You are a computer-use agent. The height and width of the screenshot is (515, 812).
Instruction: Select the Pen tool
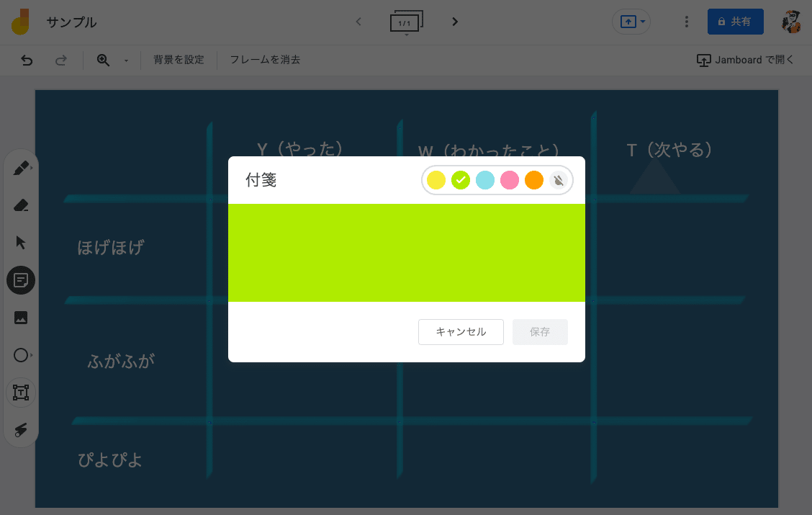click(21, 167)
